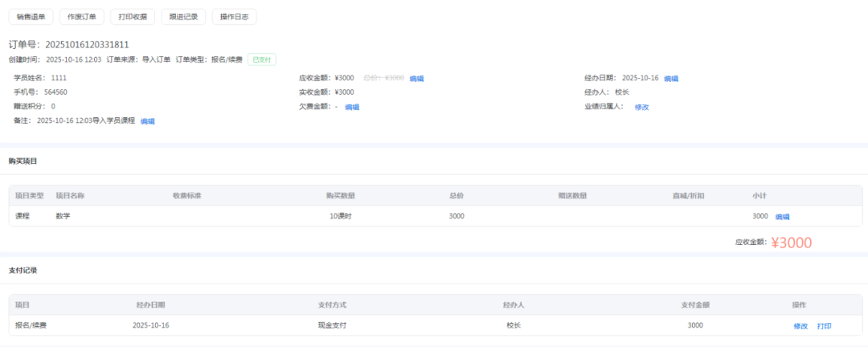868x347 pixels.
Task: Open the 跟进记录 follow-up records
Action: tap(183, 16)
